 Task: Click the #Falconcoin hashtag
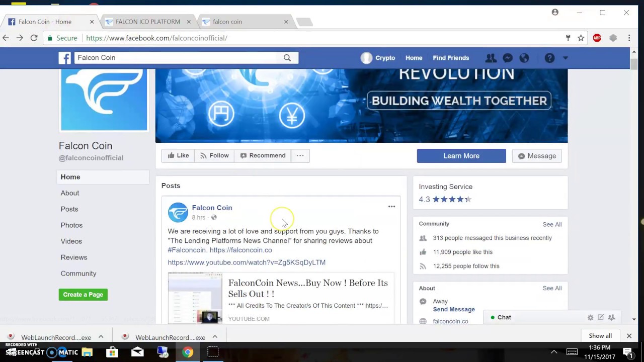pyautogui.click(x=187, y=250)
